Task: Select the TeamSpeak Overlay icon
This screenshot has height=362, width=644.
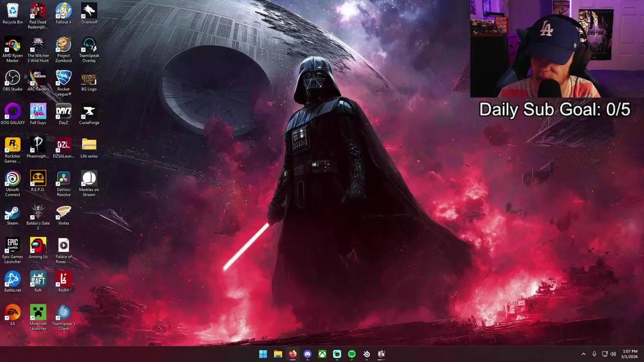Action: click(89, 50)
